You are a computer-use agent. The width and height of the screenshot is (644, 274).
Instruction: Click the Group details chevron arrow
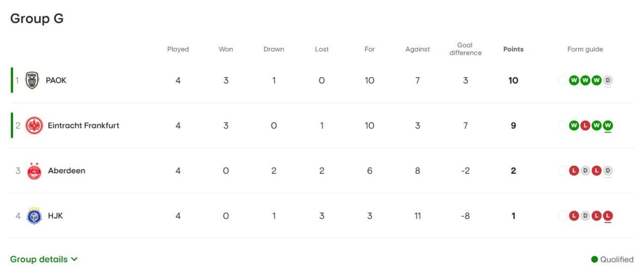coord(74,259)
